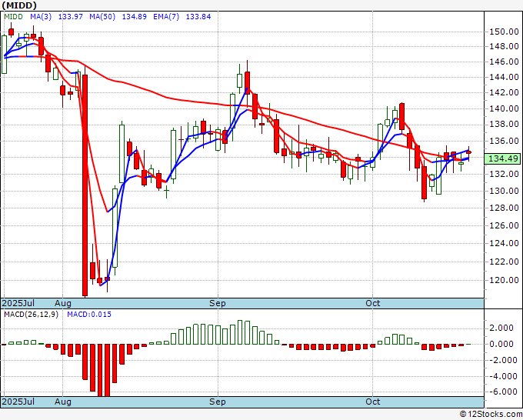Select the MA(3) legend label

[x=41, y=17]
